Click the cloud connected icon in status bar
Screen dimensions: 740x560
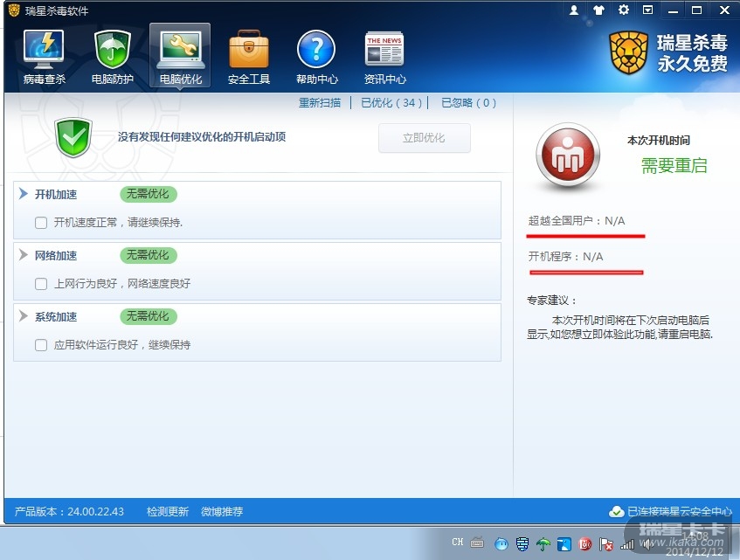pyautogui.click(x=616, y=511)
